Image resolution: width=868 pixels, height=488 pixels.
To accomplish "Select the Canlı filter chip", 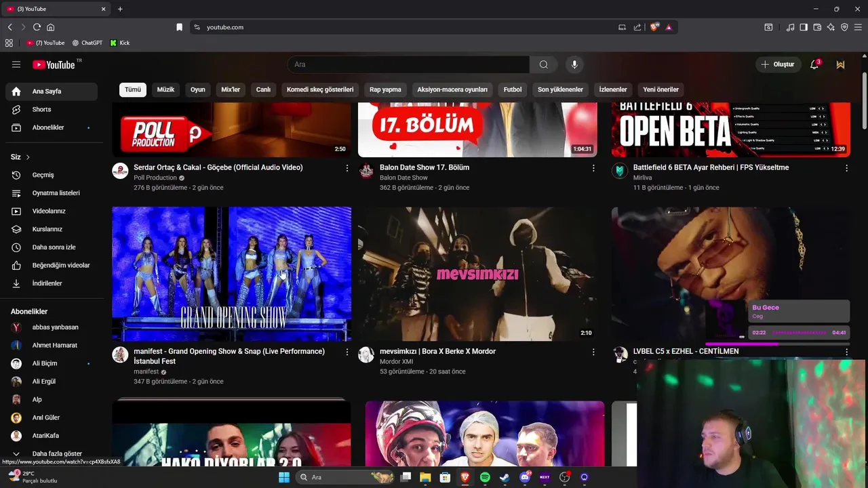I will point(263,89).
